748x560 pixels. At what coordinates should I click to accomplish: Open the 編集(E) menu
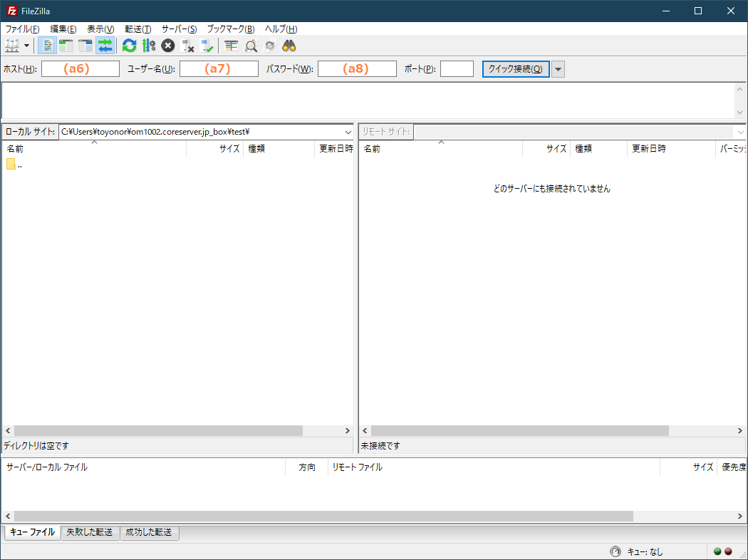(x=63, y=29)
